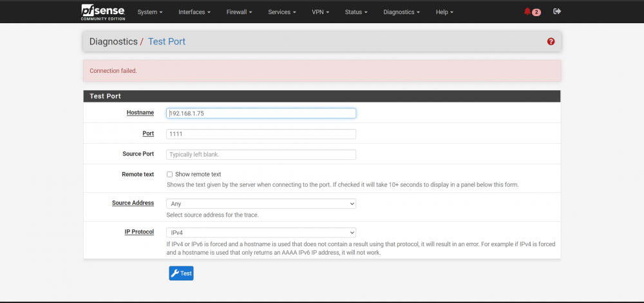
Task: Open the Diagnostics menu
Action: 401,12
